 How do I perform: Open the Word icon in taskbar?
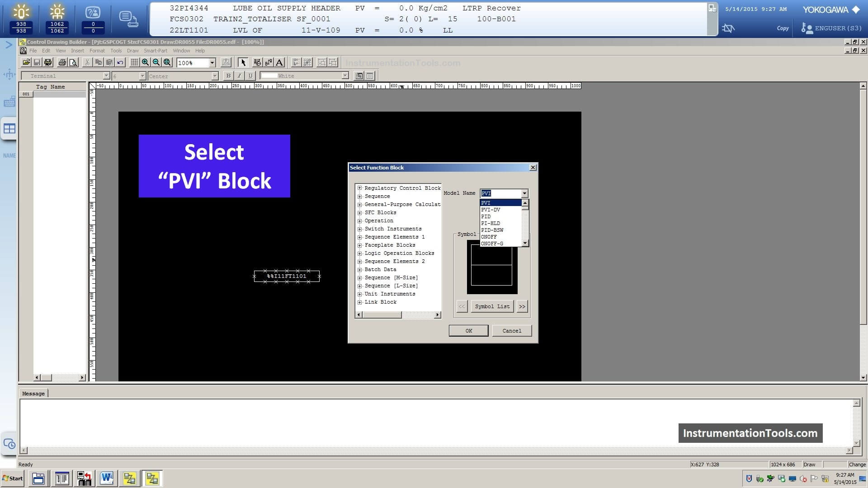(x=107, y=479)
